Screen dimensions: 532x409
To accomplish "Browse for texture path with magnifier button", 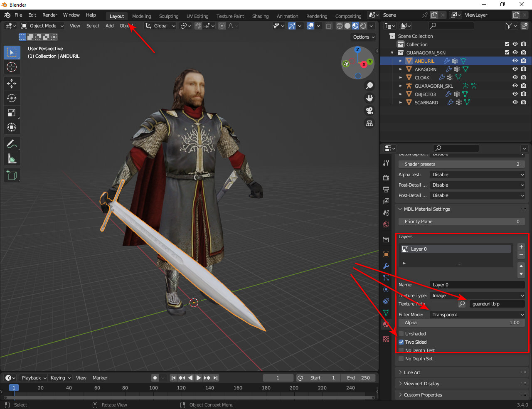I will click(462, 304).
